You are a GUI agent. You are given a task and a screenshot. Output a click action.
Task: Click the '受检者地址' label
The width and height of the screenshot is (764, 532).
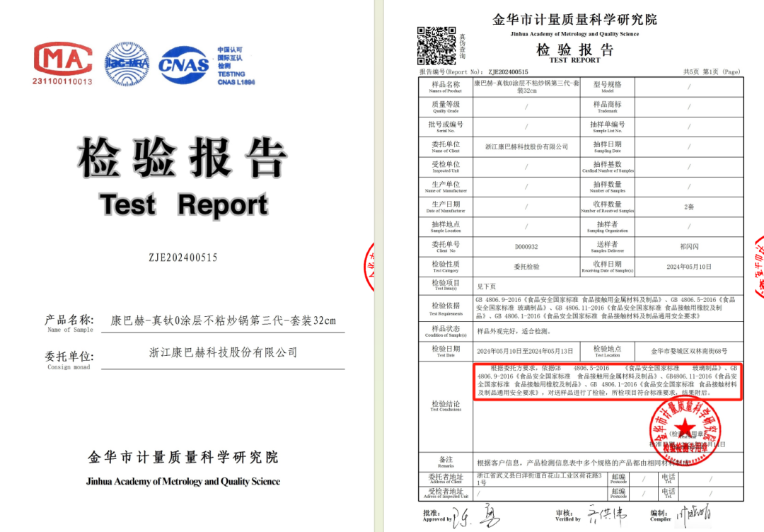446,491
